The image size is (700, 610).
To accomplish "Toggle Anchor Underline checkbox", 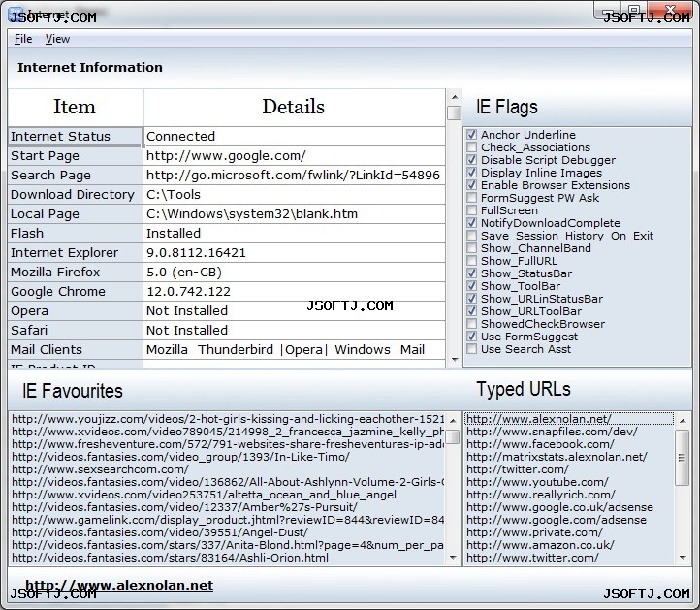I will tap(471, 135).
